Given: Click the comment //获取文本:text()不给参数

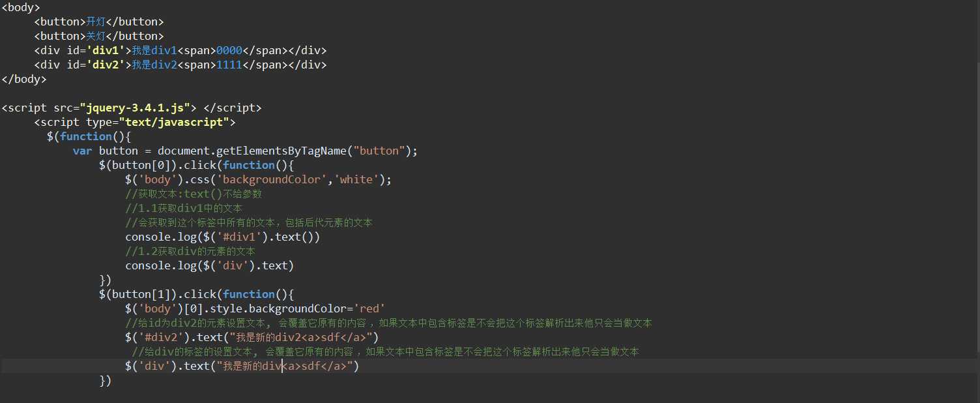Looking at the screenshot, I should click(194, 194).
